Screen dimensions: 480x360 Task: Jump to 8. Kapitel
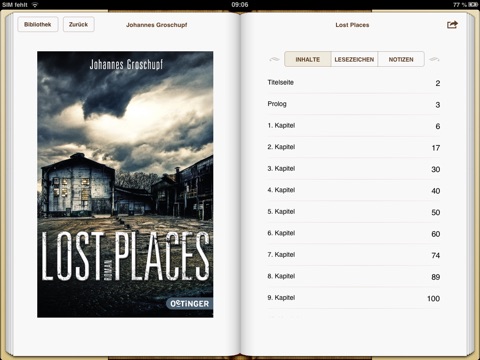tap(354, 276)
